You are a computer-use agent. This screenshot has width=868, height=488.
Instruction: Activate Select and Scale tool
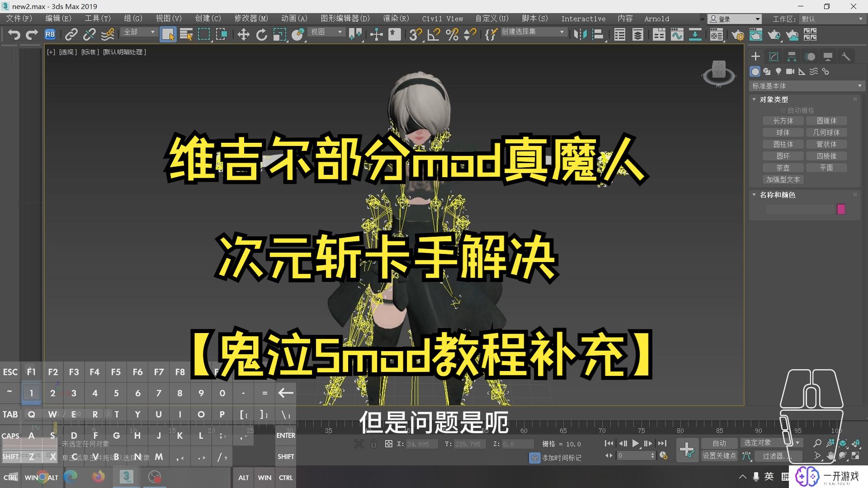(279, 34)
